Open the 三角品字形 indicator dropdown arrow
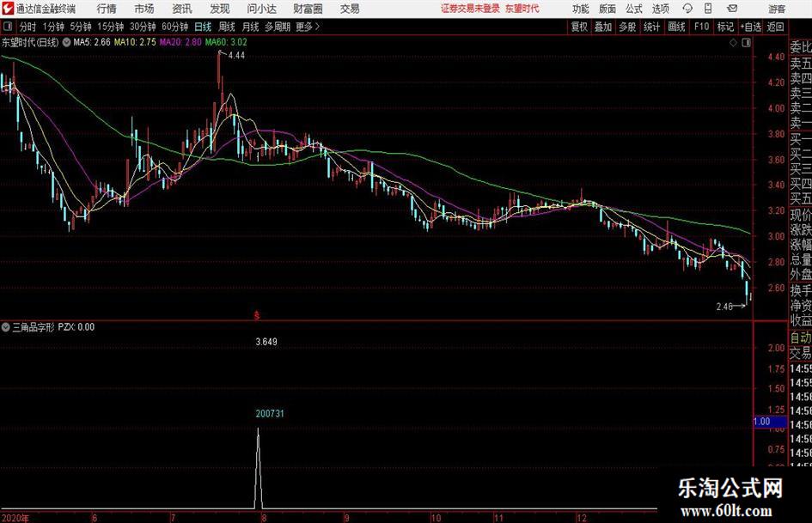 pos(6,327)
